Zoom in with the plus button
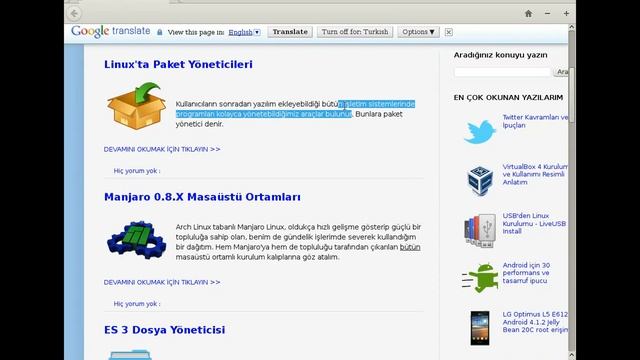This screenshot has height=360, width=640. 566,13
